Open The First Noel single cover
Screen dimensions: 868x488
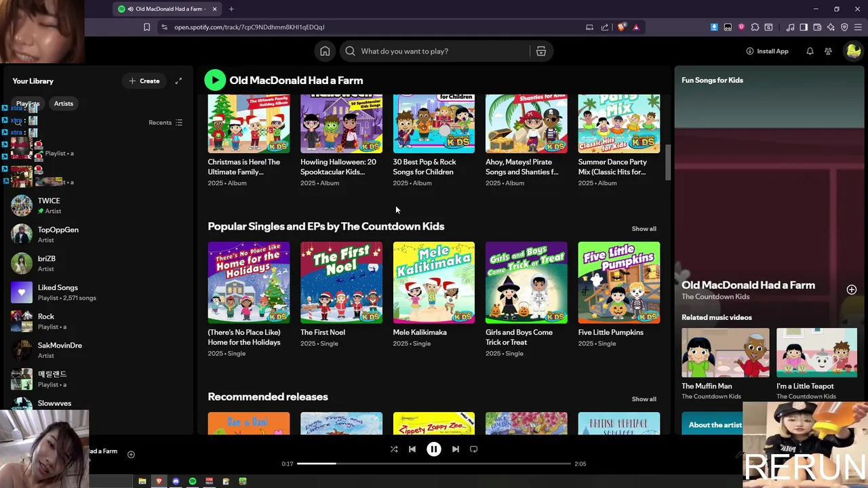pyautogui.click(x=341, y=283)
